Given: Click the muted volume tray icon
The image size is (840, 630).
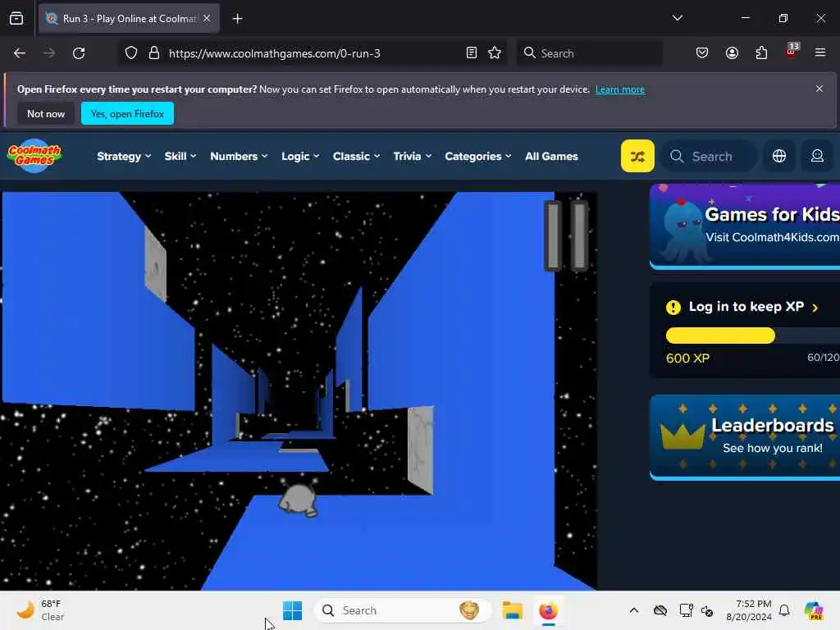Looking at the screenshot, I should point(707,610).
